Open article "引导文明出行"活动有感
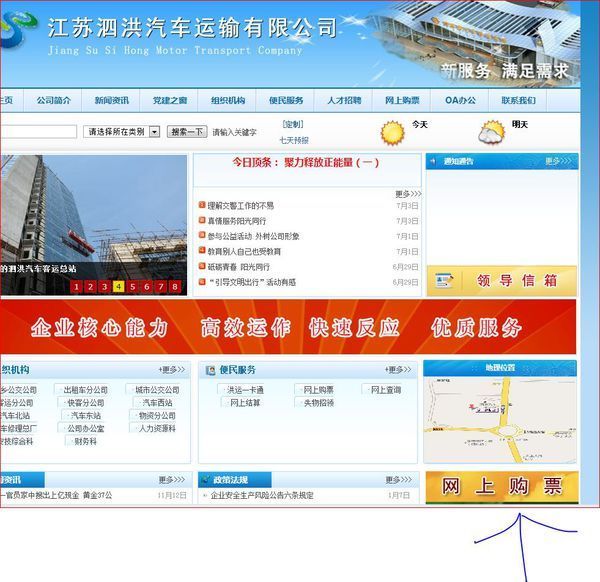The image size is (600, 582). pos(253,282)
